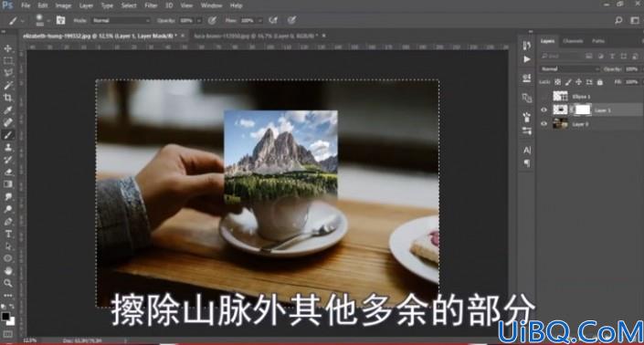The width and height of the screenshot is (644, 345).
Task: Toggle lock image pixels
Action: 568,82
